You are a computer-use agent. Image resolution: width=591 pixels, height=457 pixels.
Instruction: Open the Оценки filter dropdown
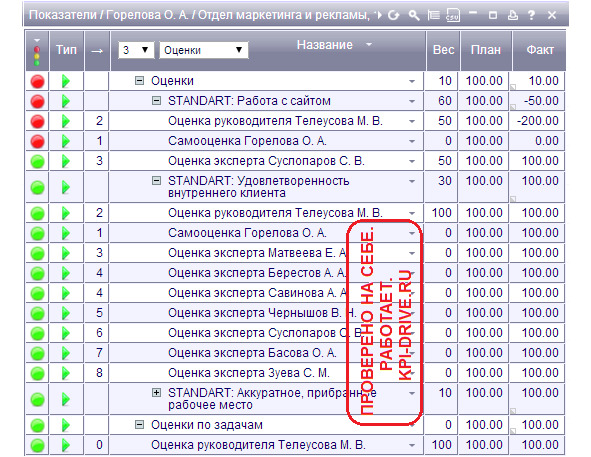click(x=204, y=50)
